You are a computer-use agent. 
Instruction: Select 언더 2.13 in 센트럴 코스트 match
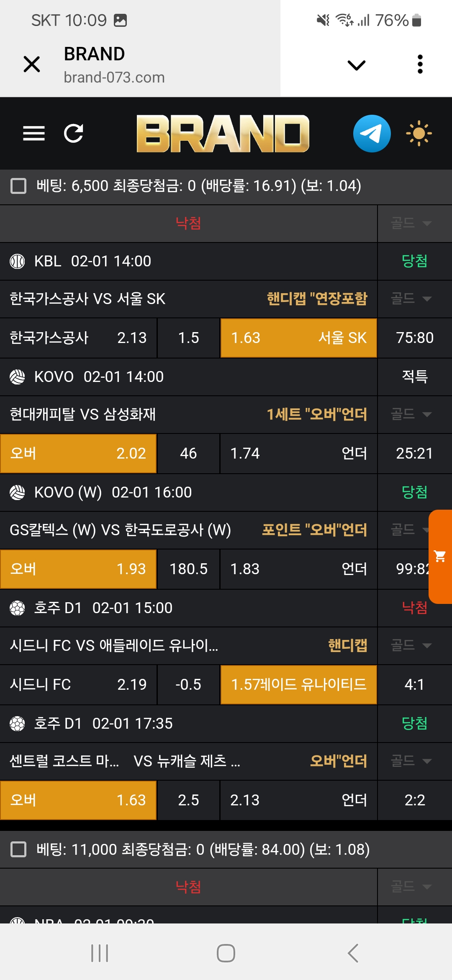[x=298, y=800]
